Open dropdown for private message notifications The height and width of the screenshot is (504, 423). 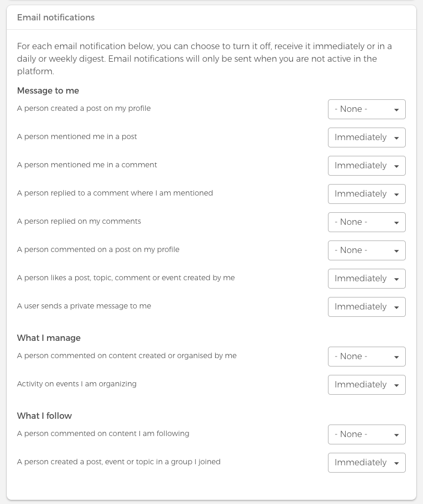pos(367,307)
